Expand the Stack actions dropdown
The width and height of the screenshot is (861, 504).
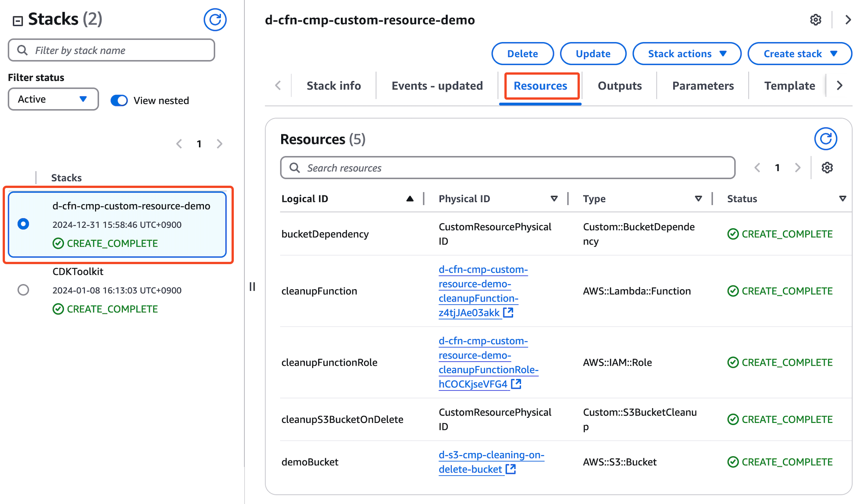pyautogui.click(x=687, y=54)
